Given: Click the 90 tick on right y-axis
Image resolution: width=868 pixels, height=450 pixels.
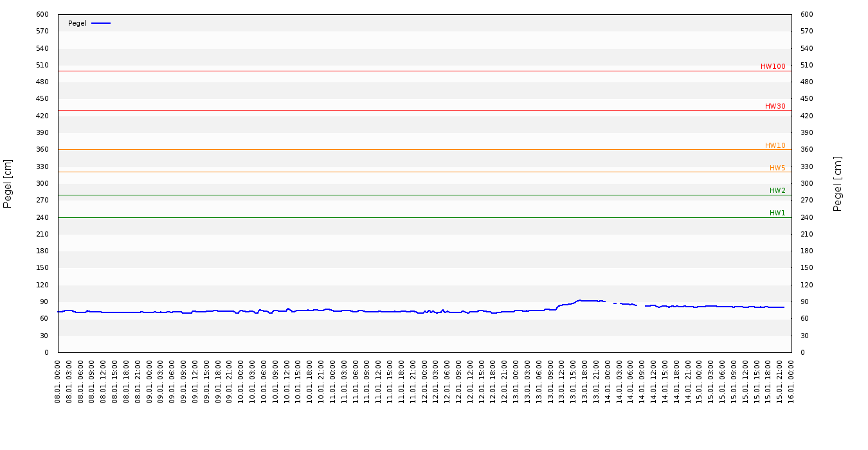Looking at the screenshot, I should 804,301.
